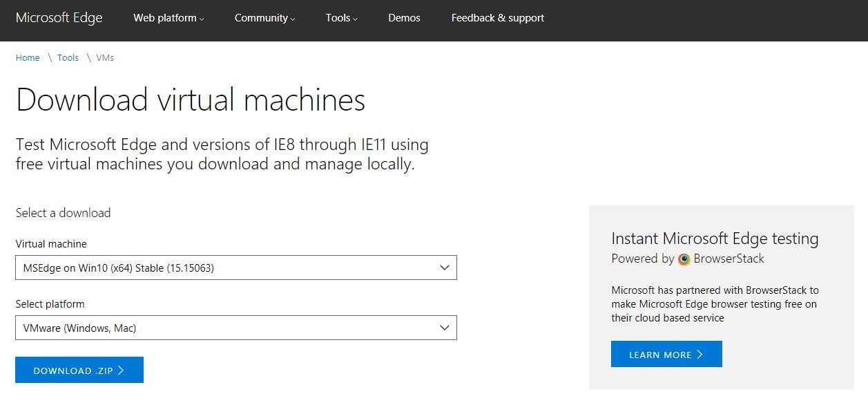The image size is (868, 412).
Task: Click the chevron next to Tools menu
Action: click(355, 19)
